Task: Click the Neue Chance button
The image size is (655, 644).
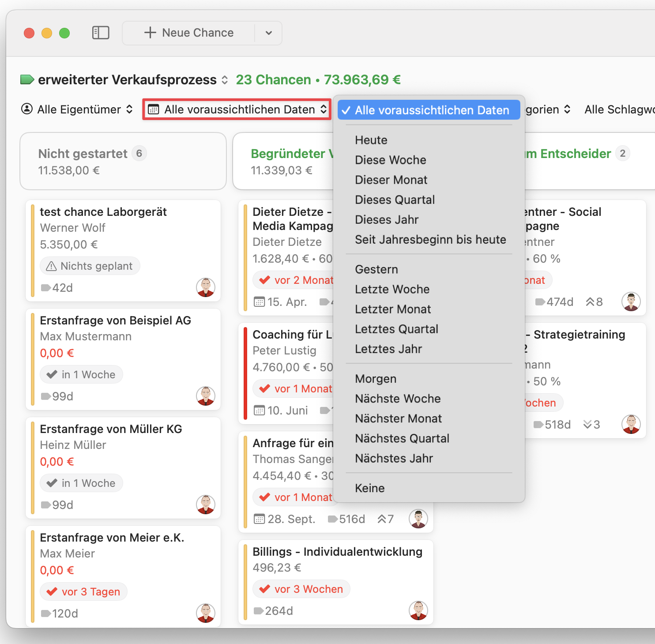Action: (189, 33)
